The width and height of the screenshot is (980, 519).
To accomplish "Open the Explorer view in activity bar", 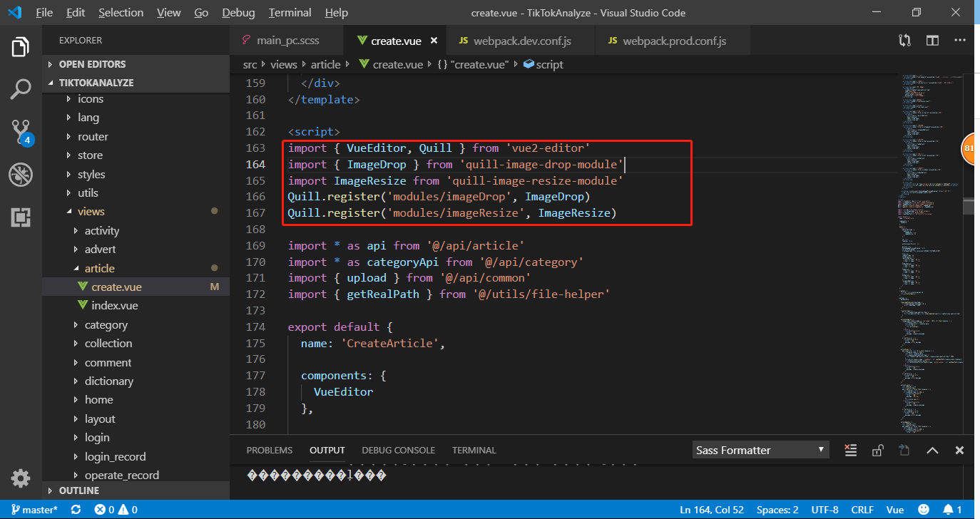I will click(21, 48).
